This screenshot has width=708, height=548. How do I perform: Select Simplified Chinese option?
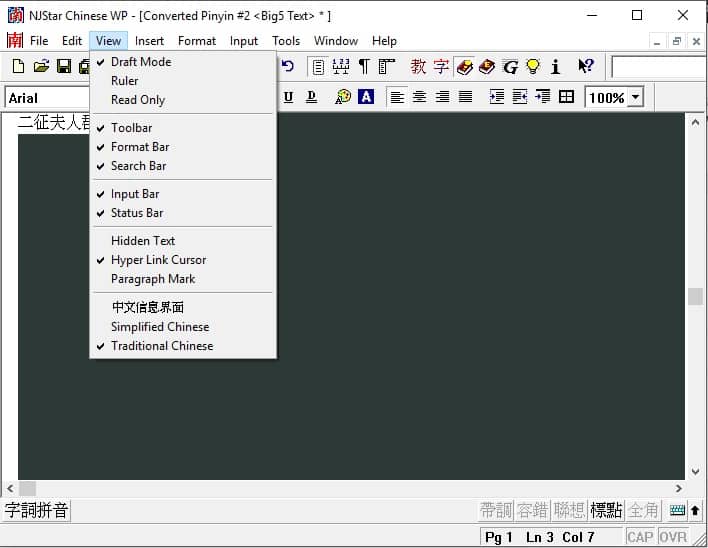coord(183,326)
